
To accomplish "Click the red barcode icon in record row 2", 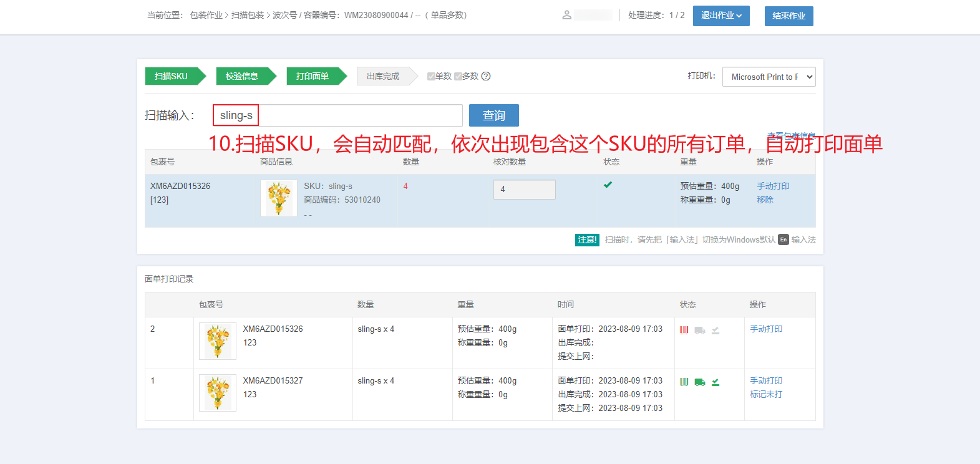I will (x=684, y=330).
